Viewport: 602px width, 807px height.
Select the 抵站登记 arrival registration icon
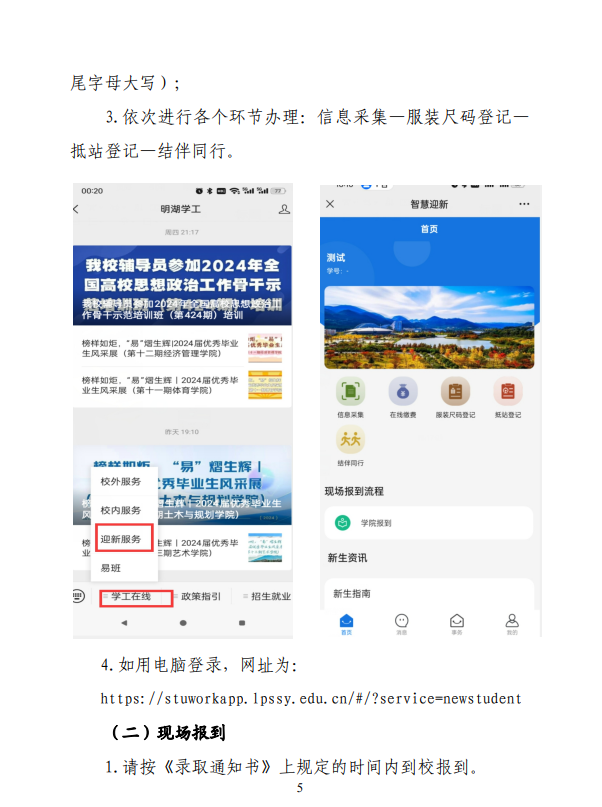point(508,391)
